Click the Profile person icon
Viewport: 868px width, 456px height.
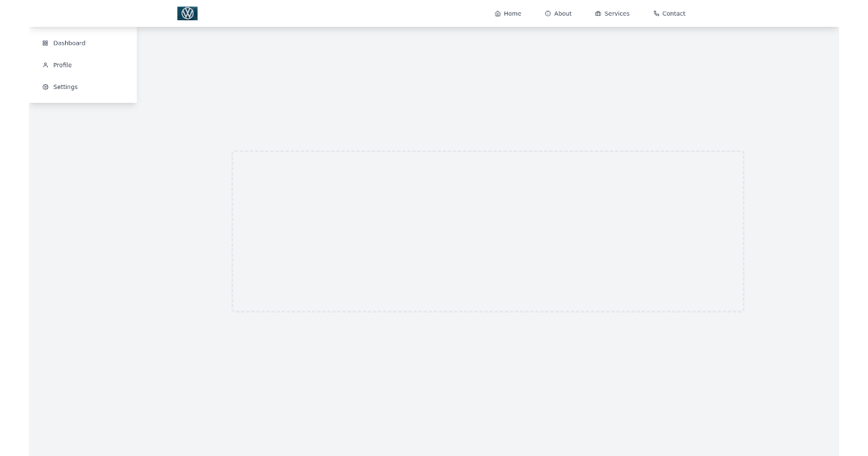(46, 64)
